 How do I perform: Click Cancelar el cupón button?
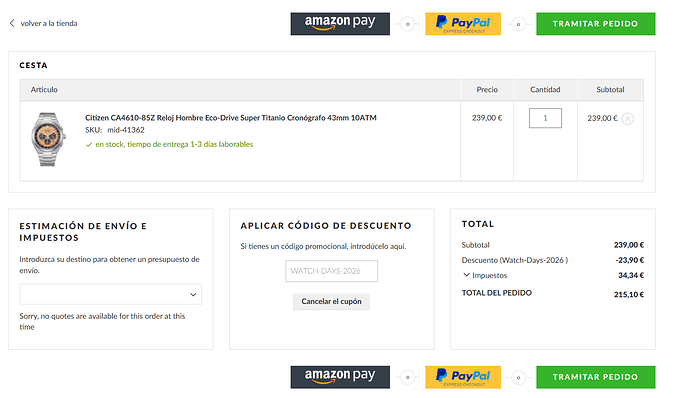pos(331,302)
